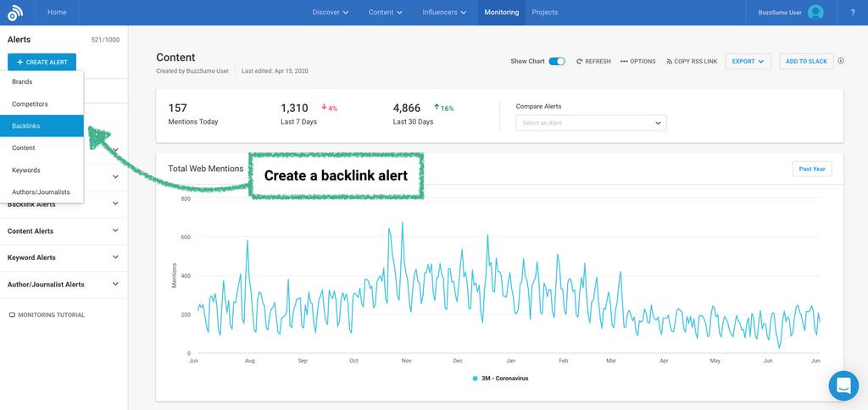This screenshot has width=868, height=410.
Task: Click the BuzzSumo logo icon
Action: click(x=15, y=12)
